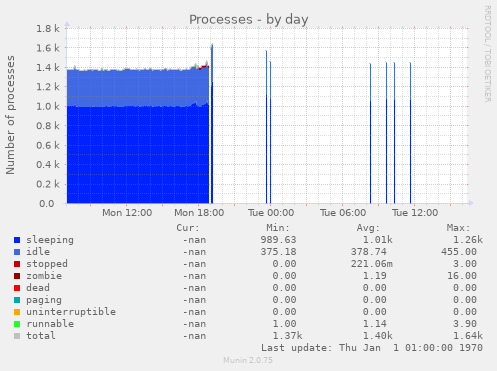Click the 'Avg:' column header

(x=368, y=228)
